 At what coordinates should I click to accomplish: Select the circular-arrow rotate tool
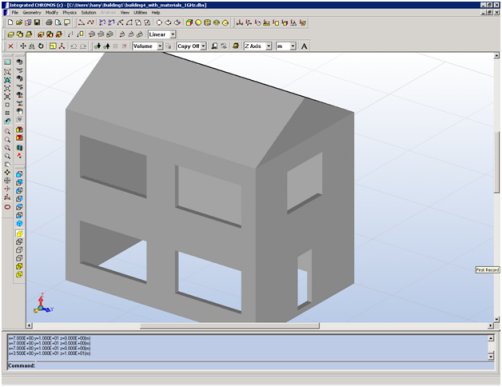(x=41, y=46)
